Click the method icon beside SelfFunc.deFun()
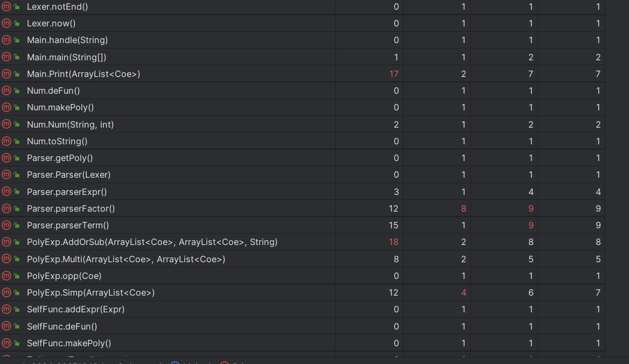 coord(6,327)
